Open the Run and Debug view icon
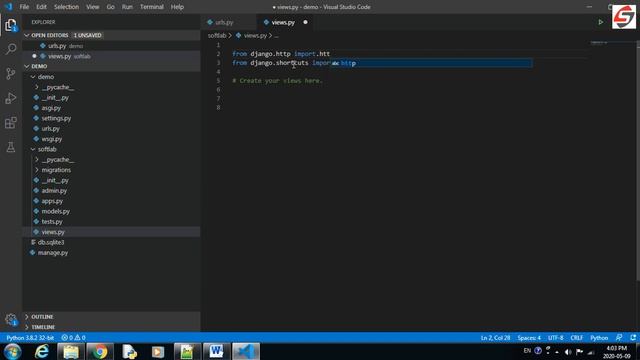This screenshot has height=360, width=640. [x=11, y=98]
